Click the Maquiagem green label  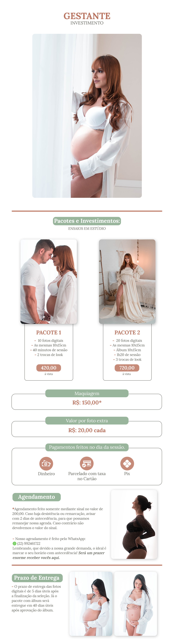click(x=87, y=393)
